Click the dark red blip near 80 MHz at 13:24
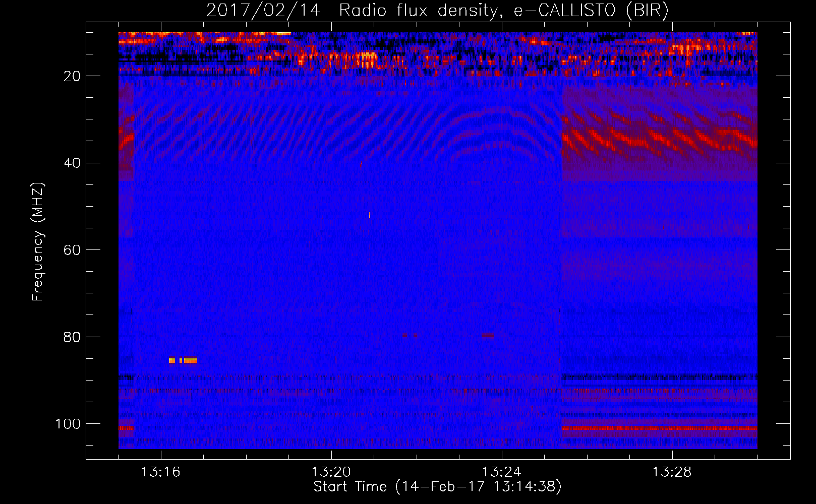The width and height of the screenshot is (816, 504). pyautogui.click(x=488, y=335)
